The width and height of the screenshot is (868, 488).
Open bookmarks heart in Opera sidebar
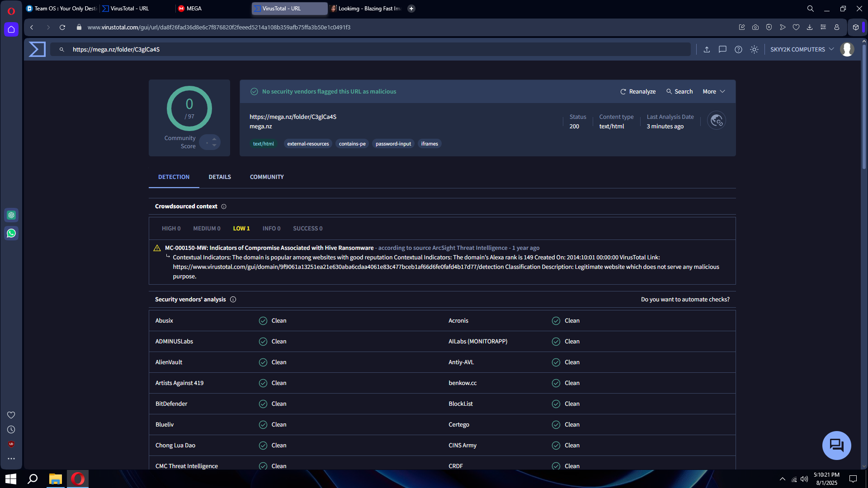[11, 415]
